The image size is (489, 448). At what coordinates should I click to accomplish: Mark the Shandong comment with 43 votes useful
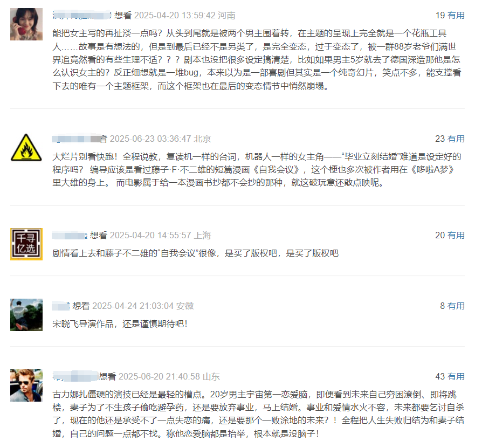coord(456,377)
